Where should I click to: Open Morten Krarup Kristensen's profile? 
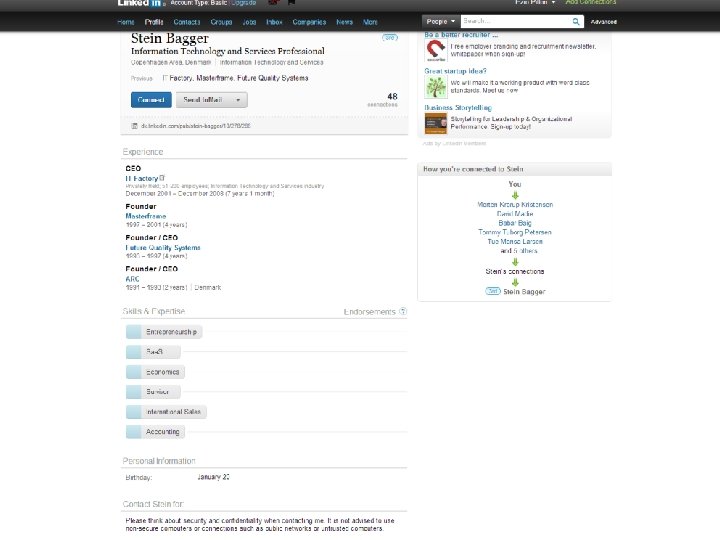click(x=515, y=204)
